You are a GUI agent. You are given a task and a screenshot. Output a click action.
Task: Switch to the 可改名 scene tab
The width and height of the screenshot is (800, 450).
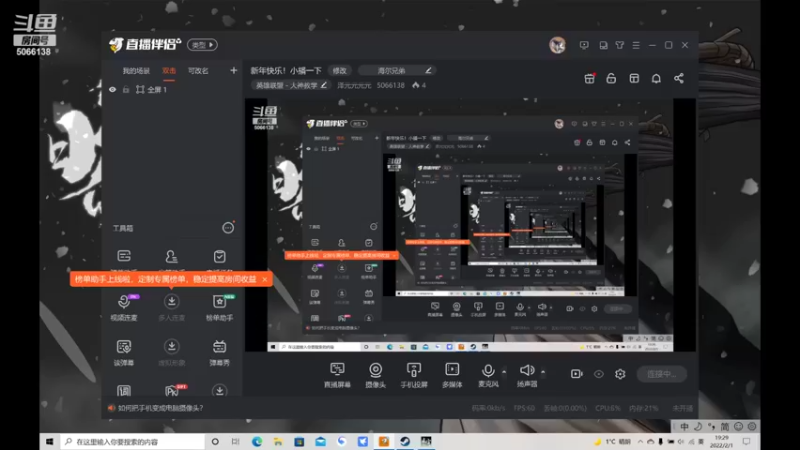[198, 71]
